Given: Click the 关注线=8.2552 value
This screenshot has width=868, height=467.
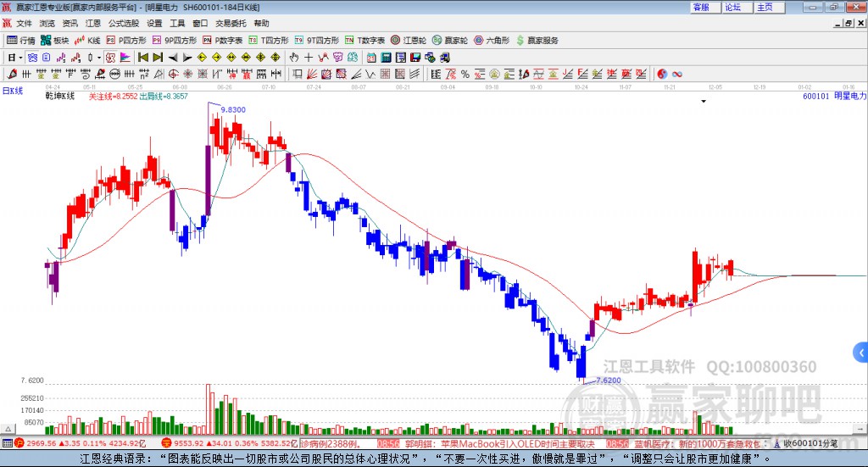Looking at the screenshot, I should (114, 97).
